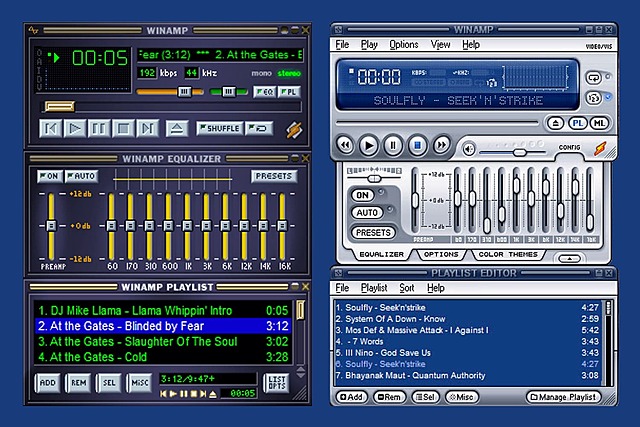Select At the Gates - Cold track
The width and height of the screenshot is (640, 427).
[163, 357]
